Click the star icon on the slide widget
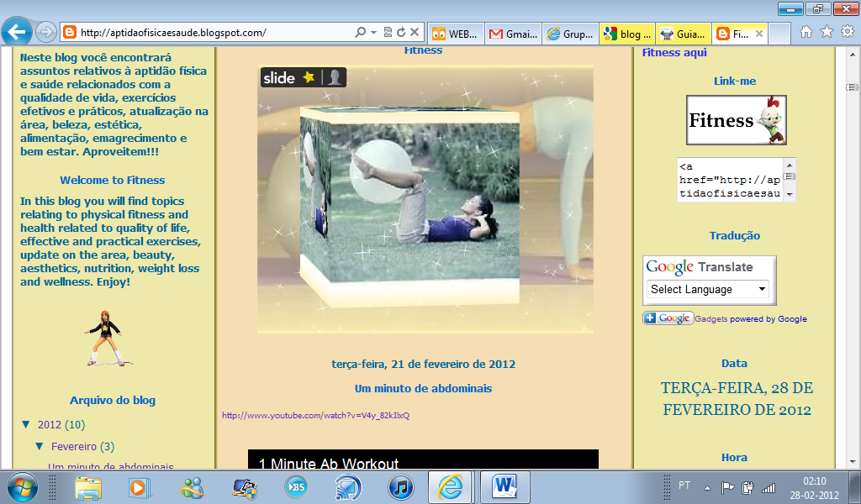 pos(309,77)
